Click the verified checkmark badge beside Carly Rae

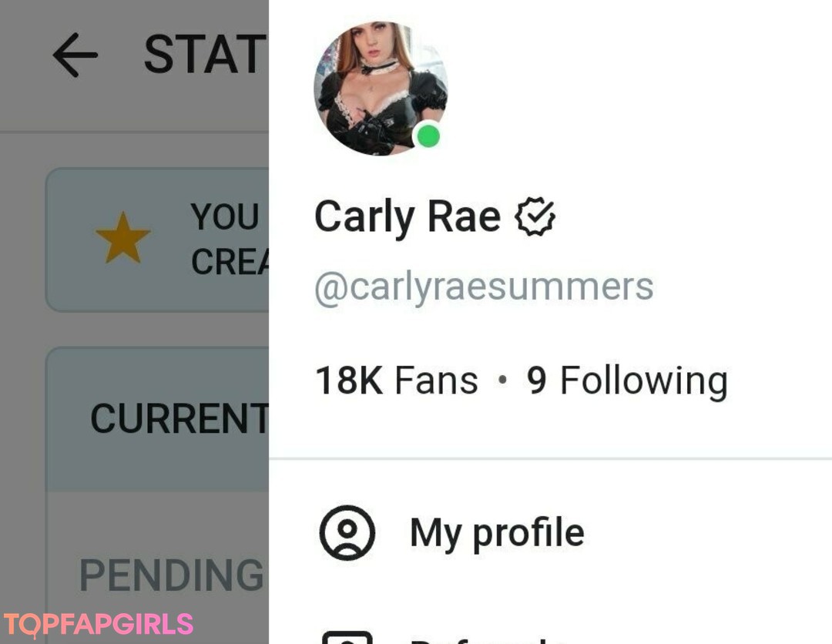coord(535,216)
